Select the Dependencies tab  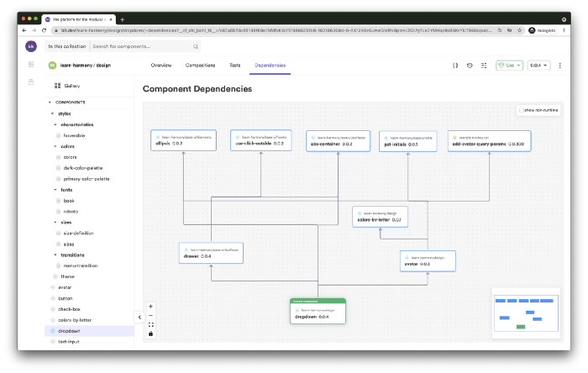[270, 66]
